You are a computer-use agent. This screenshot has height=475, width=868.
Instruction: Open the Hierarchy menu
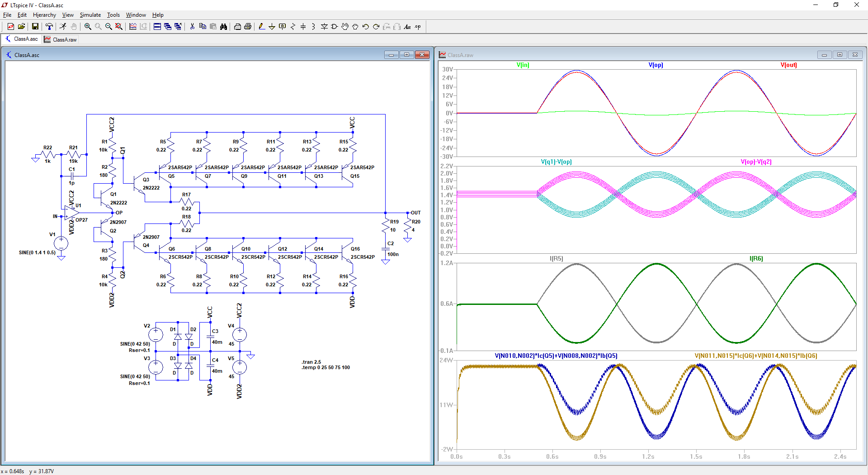44,15
